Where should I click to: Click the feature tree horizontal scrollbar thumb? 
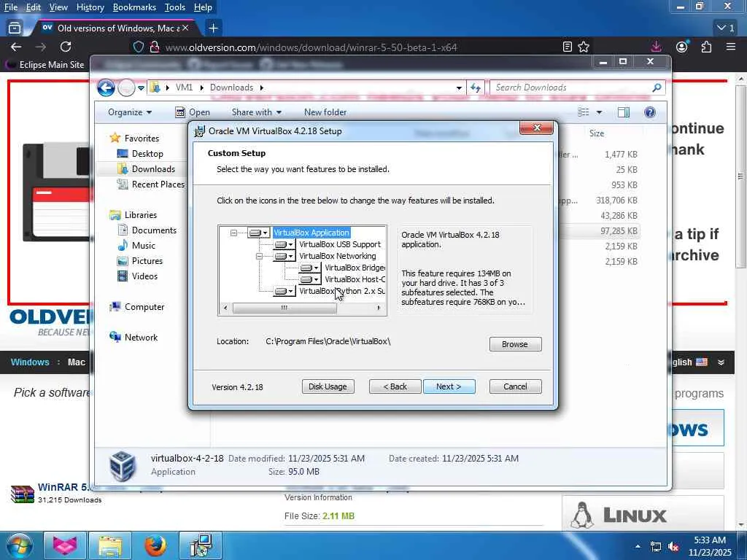[x=285, y=308]
